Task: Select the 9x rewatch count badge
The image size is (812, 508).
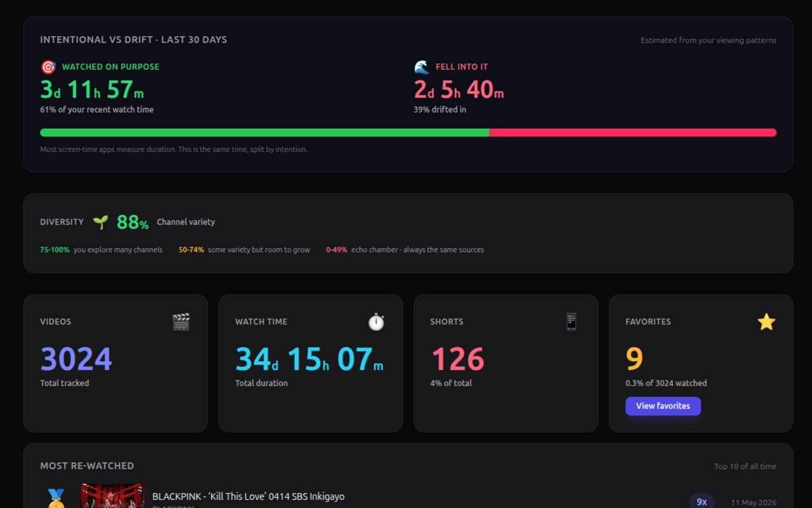Action: 702,502
